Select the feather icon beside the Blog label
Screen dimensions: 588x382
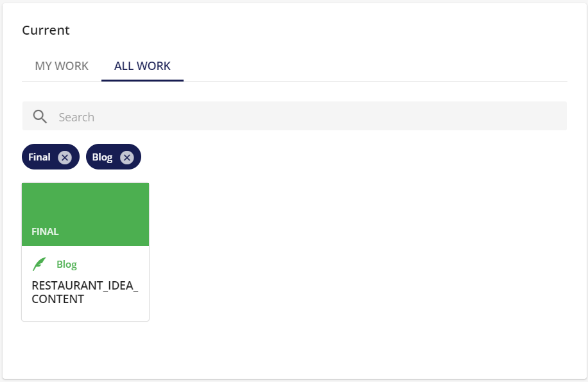tap(40, 263)
